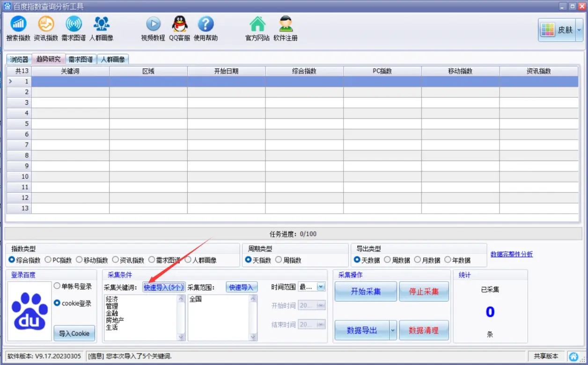Image resolution: width=588 pixels, height=365 pixels.
Task: Click the 停止采集 button
Action: (424, 292)
